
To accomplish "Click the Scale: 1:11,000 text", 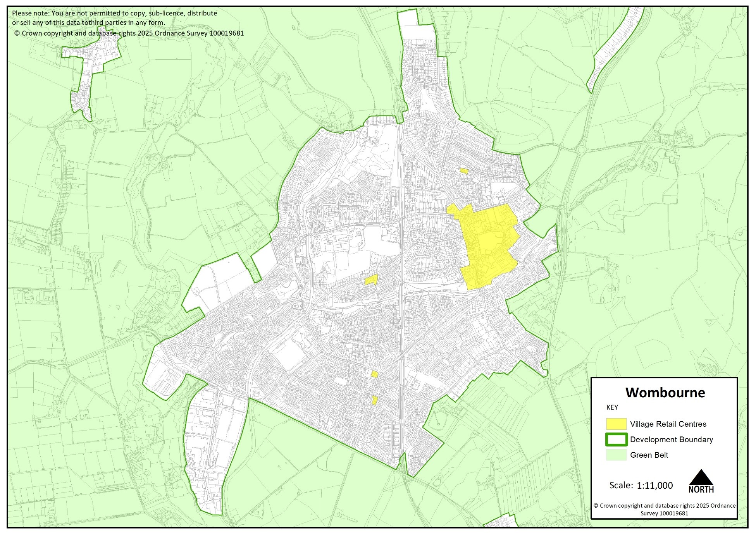I will pyautogui.click(x=641, y=486).
